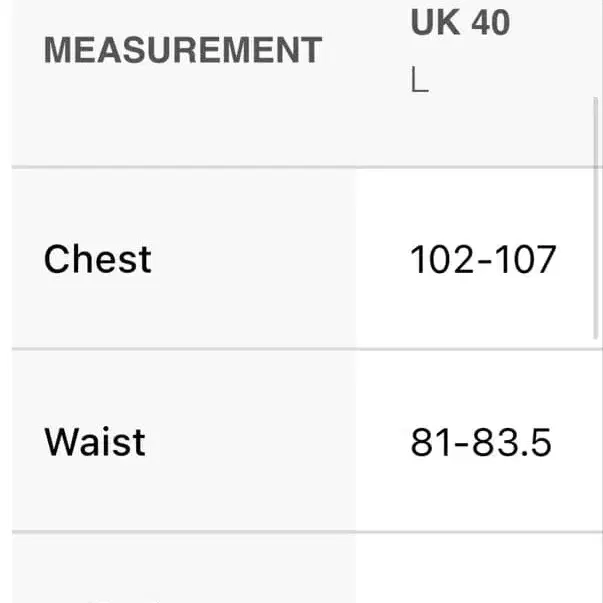Click the L size label
The height and width of the screenshot is (603, 603).
[420, 79]
